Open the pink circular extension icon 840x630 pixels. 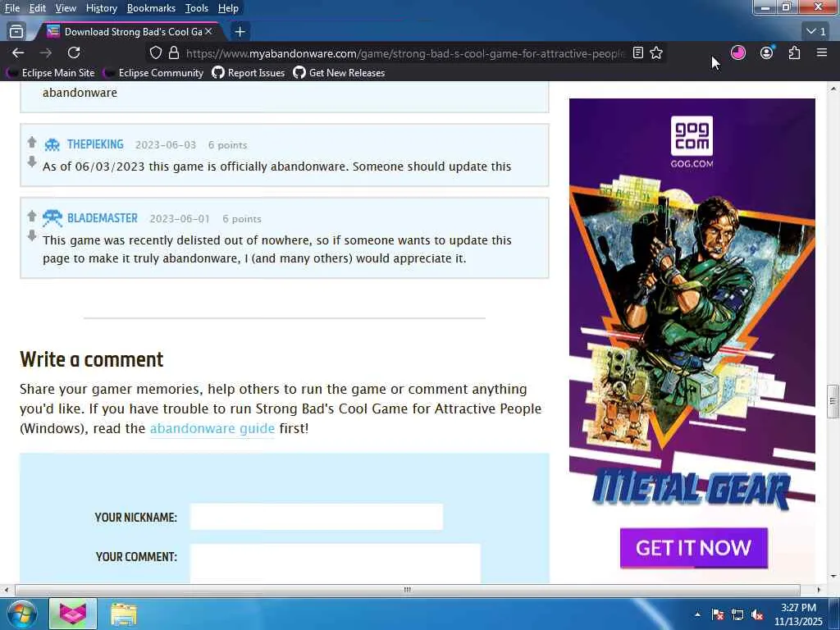(738, 52)
